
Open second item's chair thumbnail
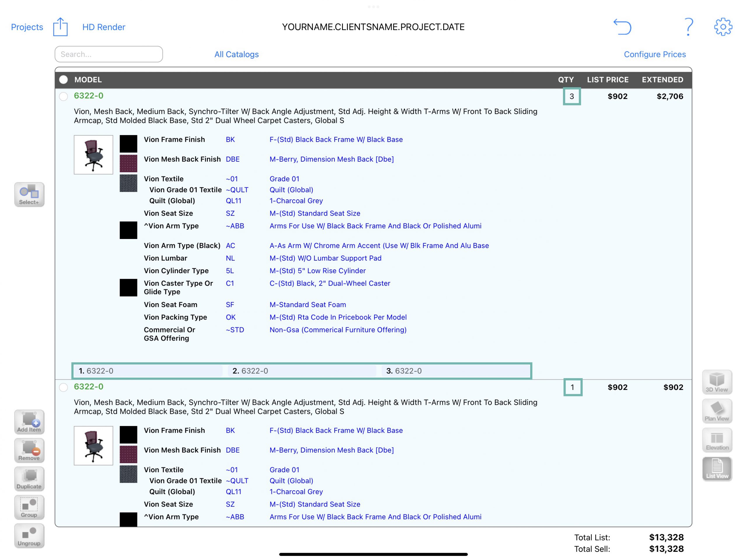(94, 446)
